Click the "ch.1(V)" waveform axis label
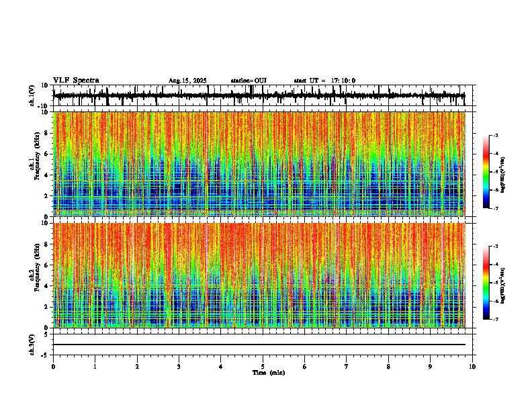 pos(32,95)
